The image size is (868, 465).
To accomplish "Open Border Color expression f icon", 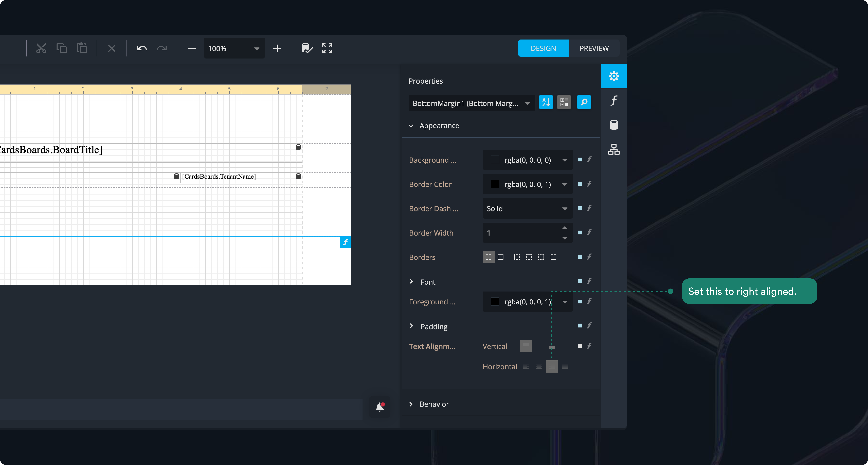I will tap(589, 184).
